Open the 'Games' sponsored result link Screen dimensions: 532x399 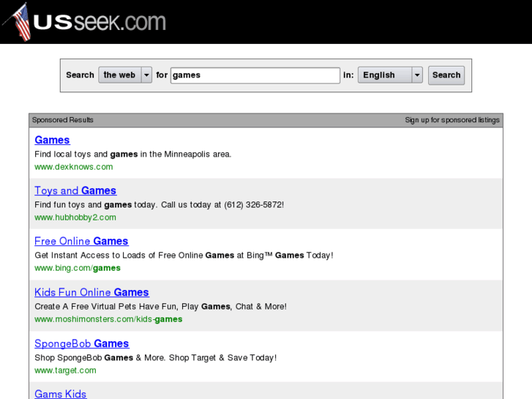coord(52,140)
